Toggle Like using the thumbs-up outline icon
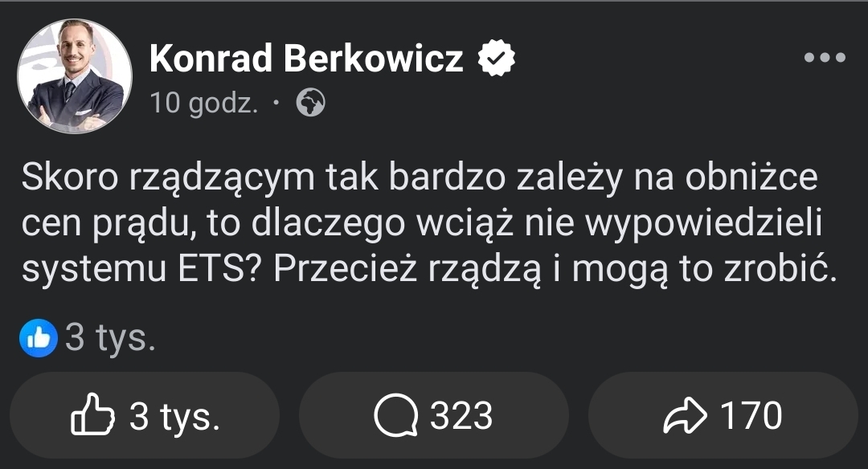868x469 pixels. [x=93, y=416]
